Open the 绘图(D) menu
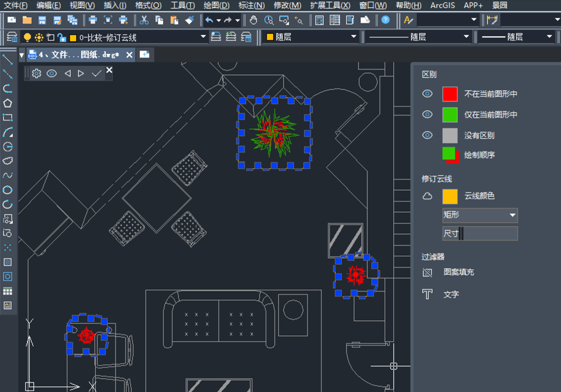561x392 pixels. point(216,6)
